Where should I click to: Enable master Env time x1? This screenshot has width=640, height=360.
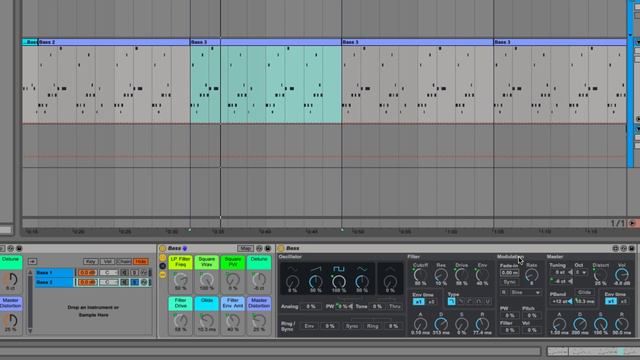point(611,301)
